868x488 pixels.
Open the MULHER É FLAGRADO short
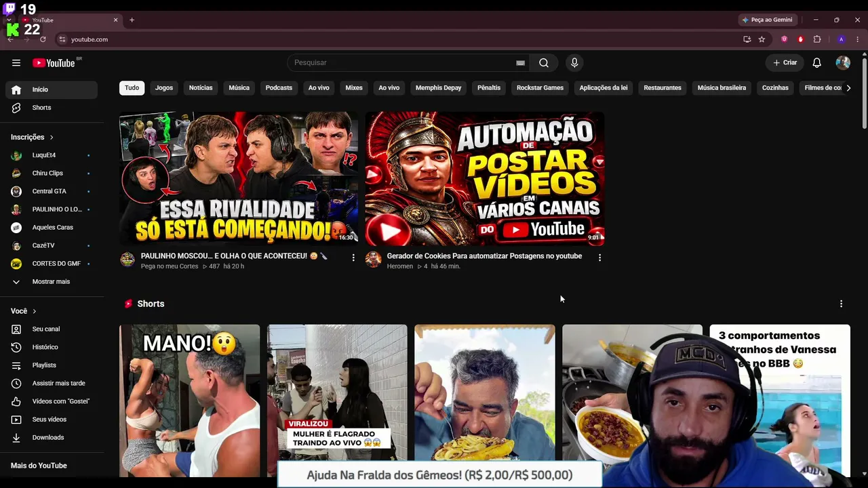[337, 401]
